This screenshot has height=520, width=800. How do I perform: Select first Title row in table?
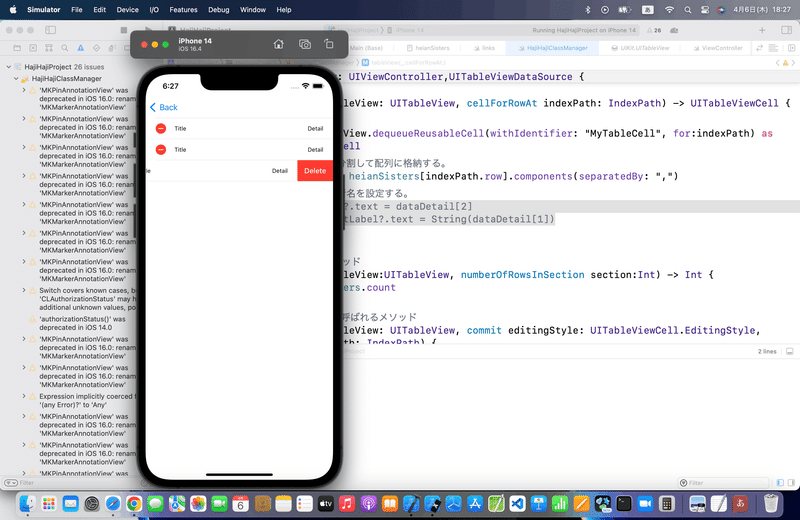pos(239,129)
